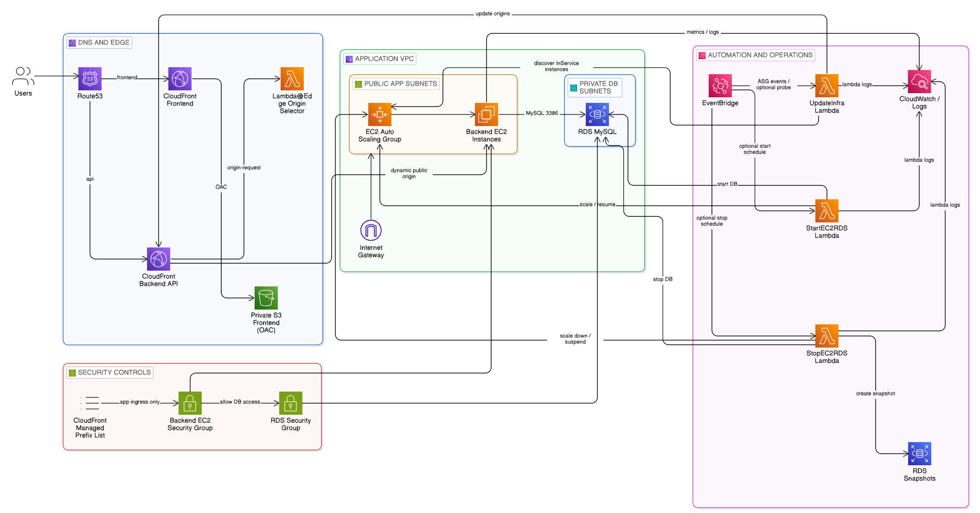The height and width of the screenshot is (513, 980).
Task: Click the StopEC2RDS Lambda icon
Action: pyautogui.click(x=827, y=335)
